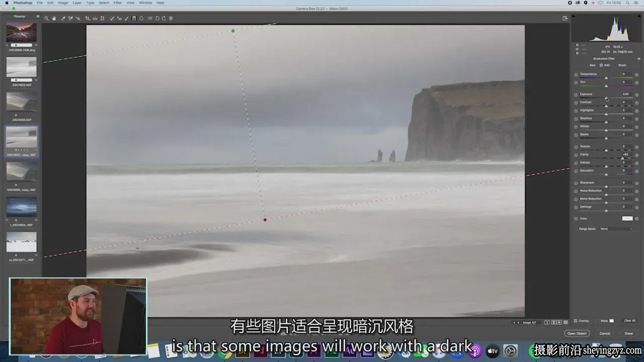This screenshot has width=644, height=362.
Task: Activate the Graduated Filter tool
Action: (134, 19)
